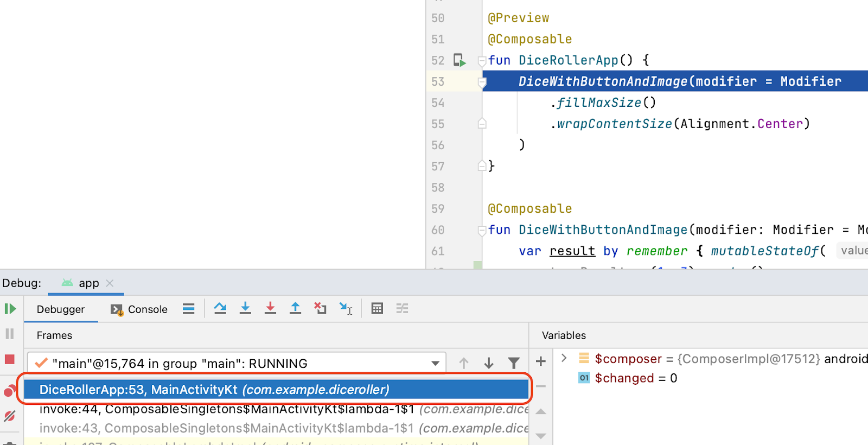Toggle Mute Breakpoints in the debug sidebar
Screen dimensions: 868x445
[x=10, y=416]
